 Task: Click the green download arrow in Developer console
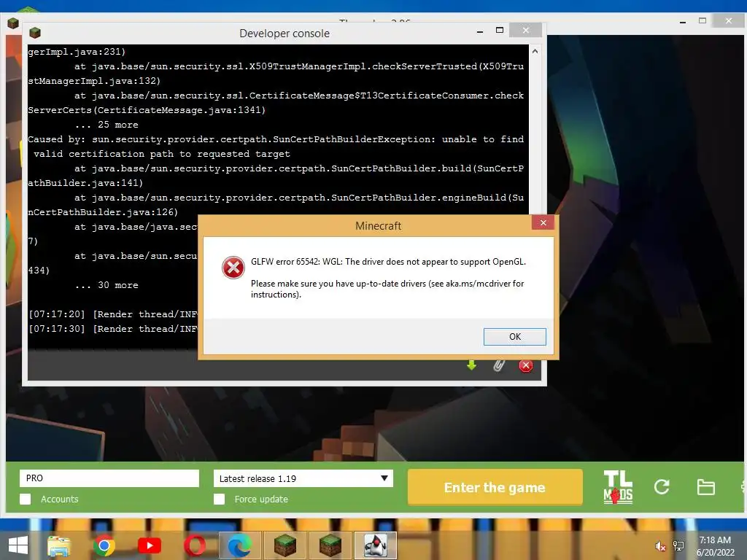[471, 365]
